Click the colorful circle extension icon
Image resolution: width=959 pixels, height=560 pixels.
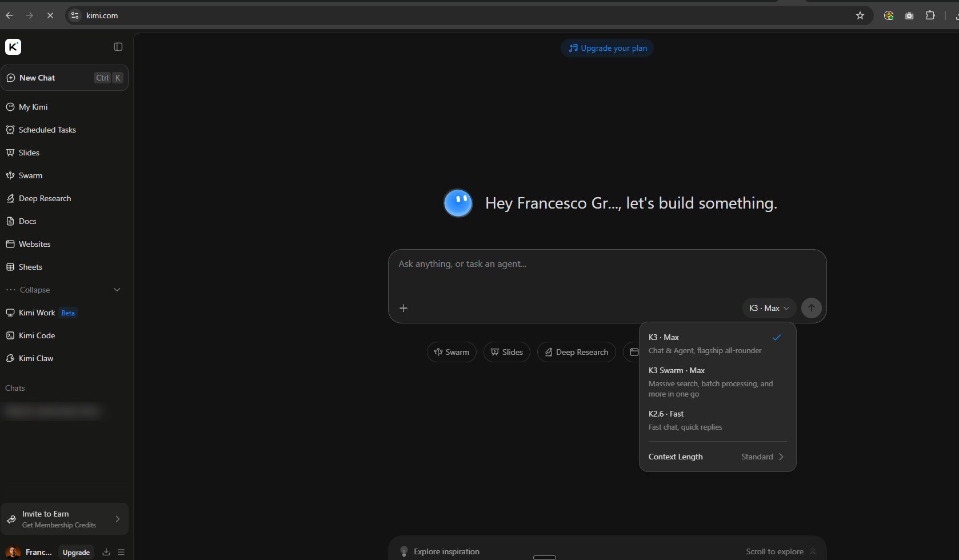pyautogui.click(x=889, y=15)
